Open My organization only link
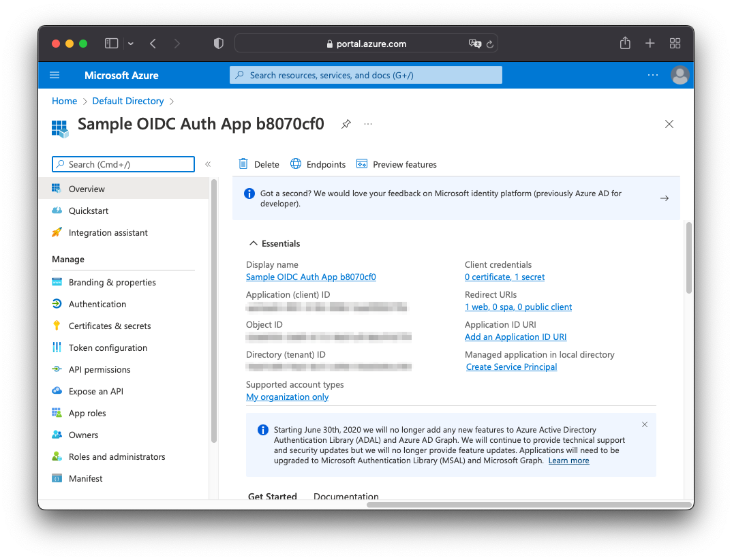The height and width of the screenshot is (560, 732). tap(287, 396)
